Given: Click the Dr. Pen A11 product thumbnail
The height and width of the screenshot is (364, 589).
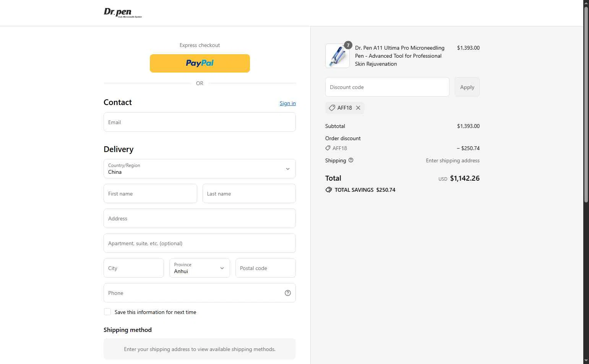Looking at the screenshot, I should [337, 56].
